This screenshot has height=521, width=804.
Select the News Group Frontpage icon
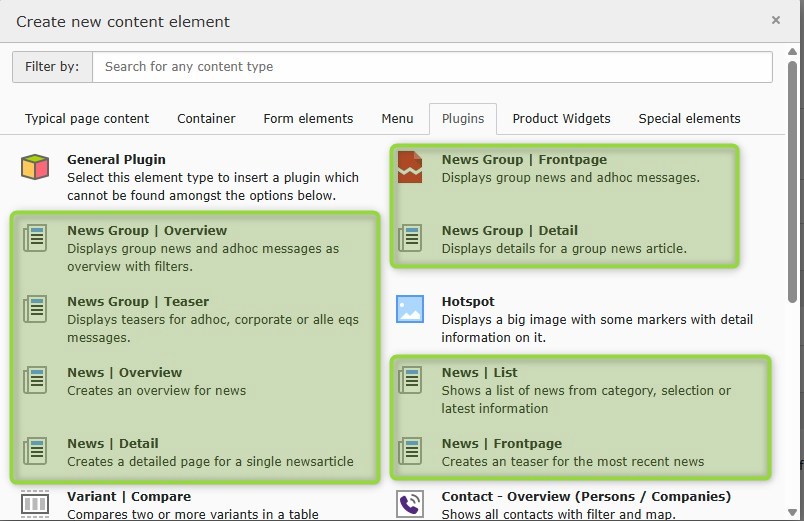point(410,167)
